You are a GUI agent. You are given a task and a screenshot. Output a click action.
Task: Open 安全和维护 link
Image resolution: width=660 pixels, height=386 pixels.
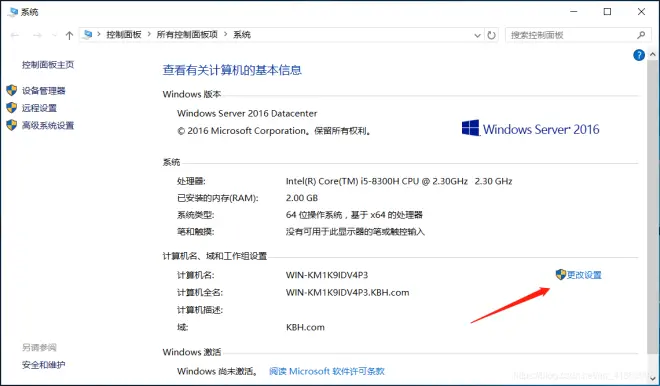tap(44, 365)
